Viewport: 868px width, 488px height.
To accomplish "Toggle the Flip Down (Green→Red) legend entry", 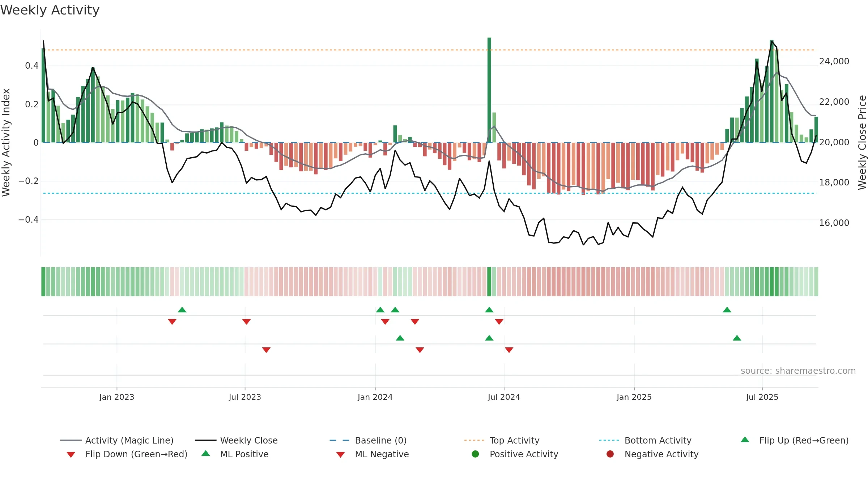I will (x=127, y=454).
